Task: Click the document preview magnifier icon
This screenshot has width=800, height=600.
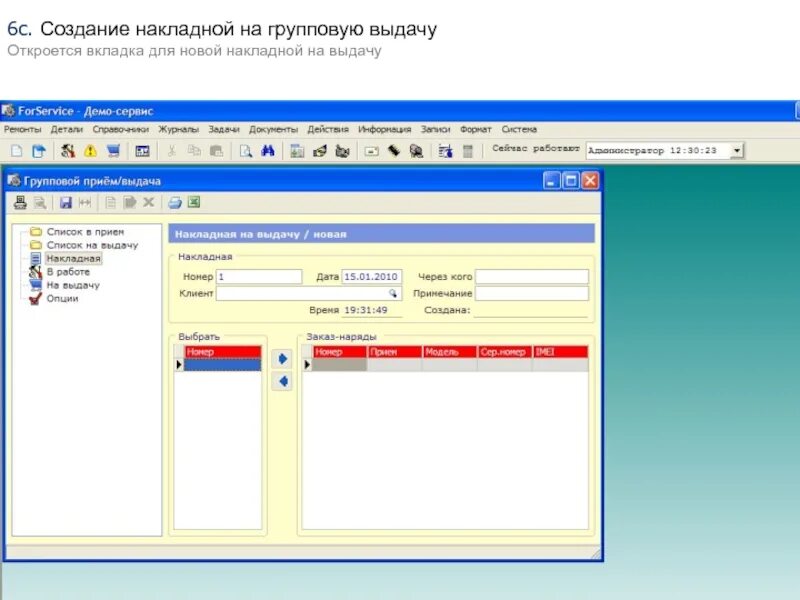Action: pyautogui.click(x=246, y=151)
